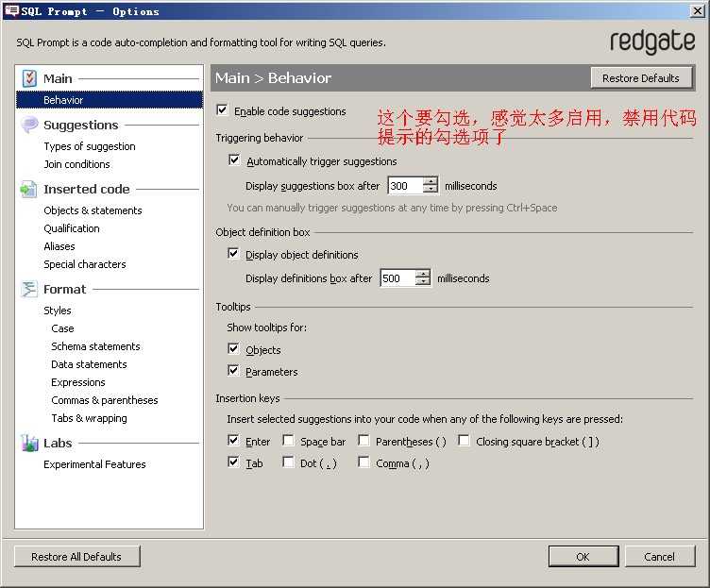Open Types of suggestion page
This screenshot has height=588, width=710.
(90, 146)
